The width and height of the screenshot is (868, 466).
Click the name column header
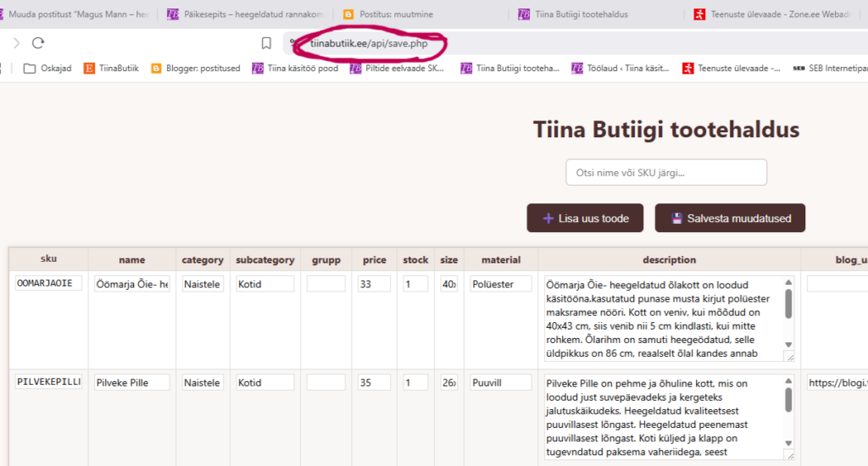[x=131, y=259]
